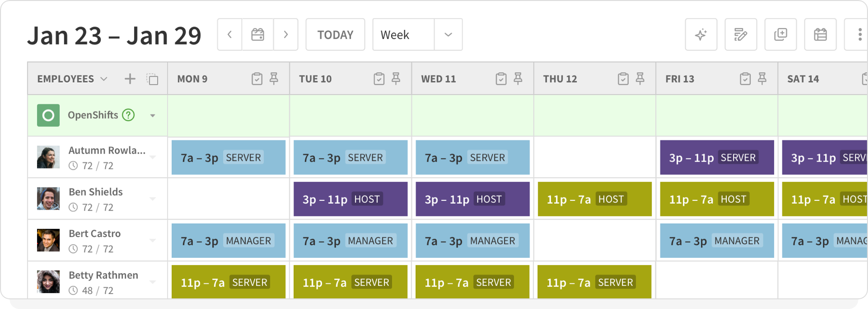The height and width of the screenshot is (309, 868).
Task: Click the OpenShifts help question mark
Action: click(128, 115)
